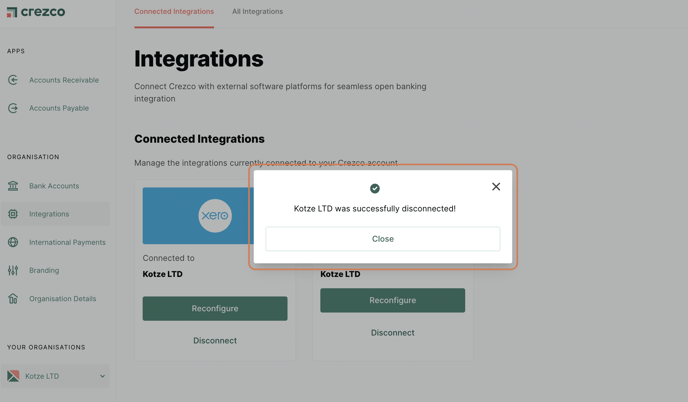Click Disconnect on the second integration card
The width and height of the screenshot is (688, 402).
pyautogui.click(x=393, y=333)
